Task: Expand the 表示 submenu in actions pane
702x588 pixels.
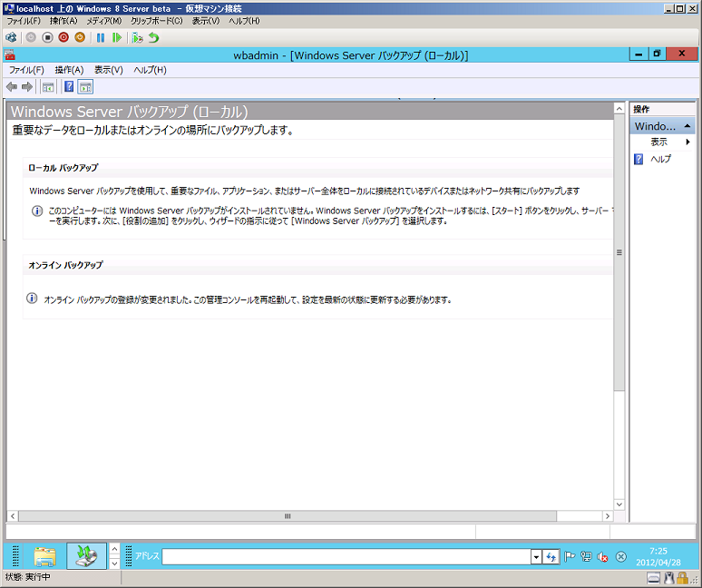Action: click(687, 142)
